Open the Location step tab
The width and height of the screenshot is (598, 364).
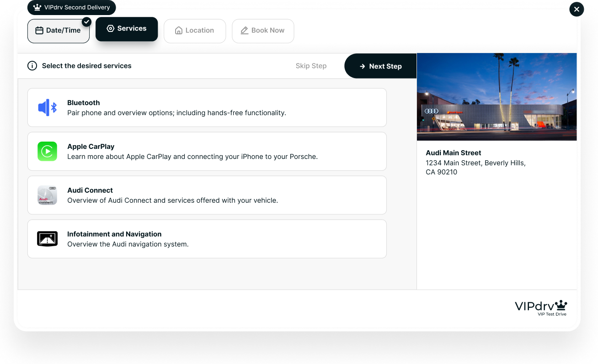195,31
